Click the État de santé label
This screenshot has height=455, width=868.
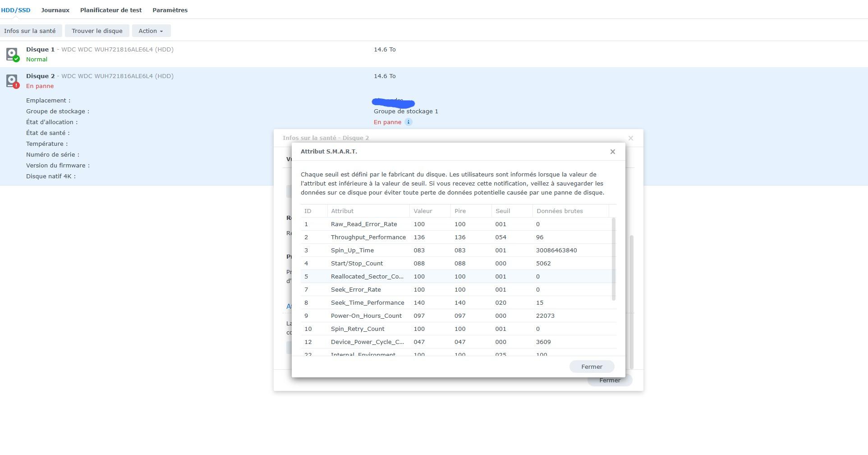point(48,133)
